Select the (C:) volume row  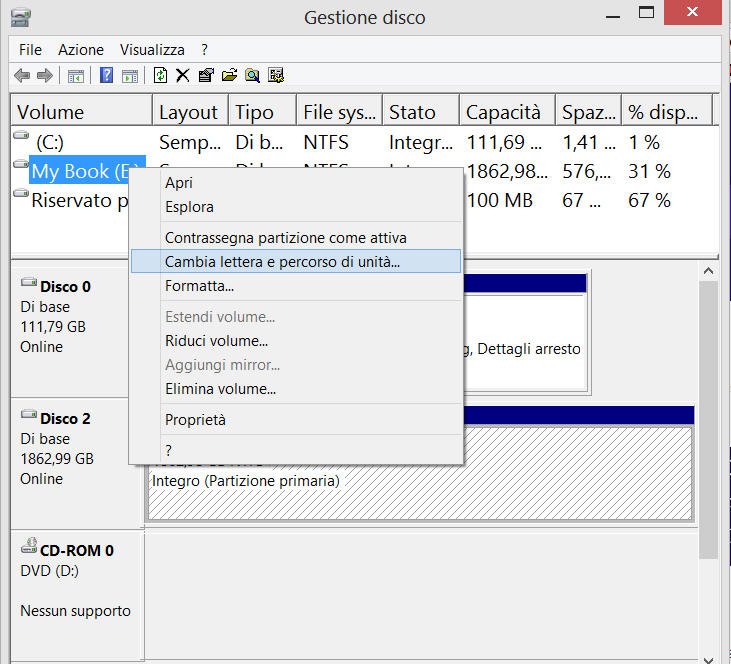click(49, 142)
